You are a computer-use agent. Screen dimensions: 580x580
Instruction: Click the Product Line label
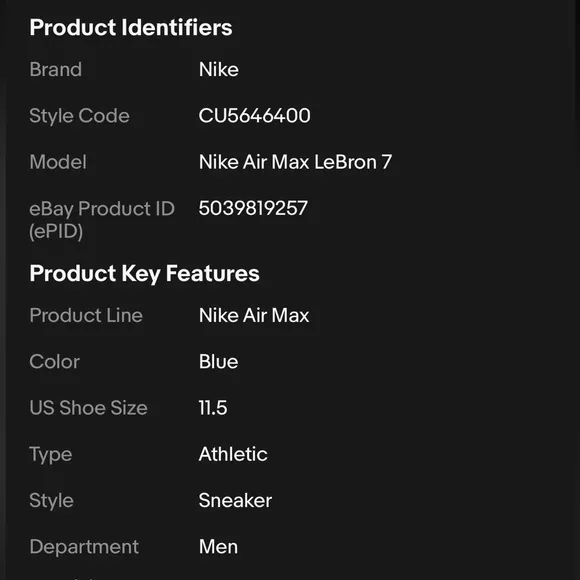(x=86, y=316)
